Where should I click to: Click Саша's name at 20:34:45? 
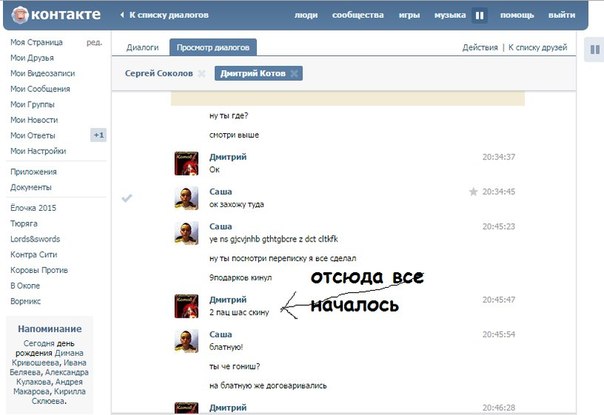coord(220,192)
